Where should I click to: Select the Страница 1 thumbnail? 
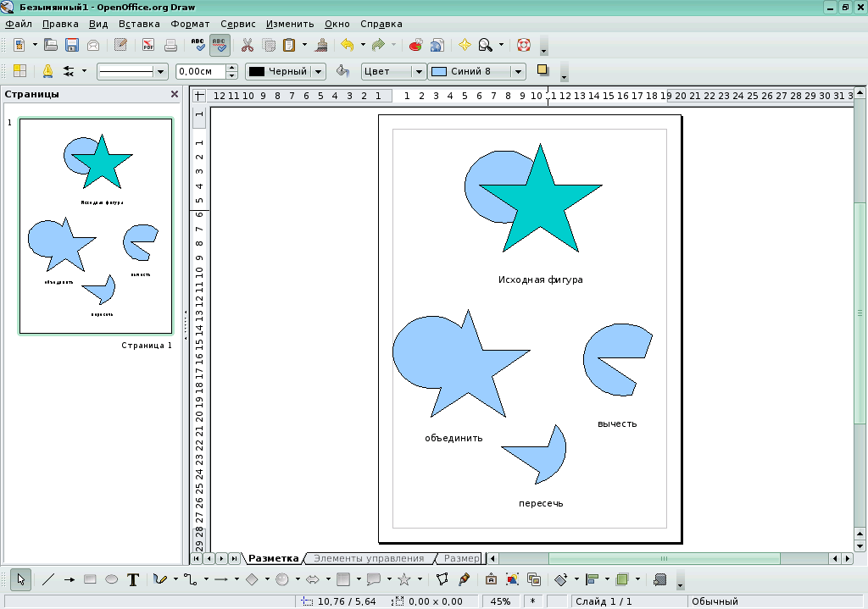pos(96,225)
